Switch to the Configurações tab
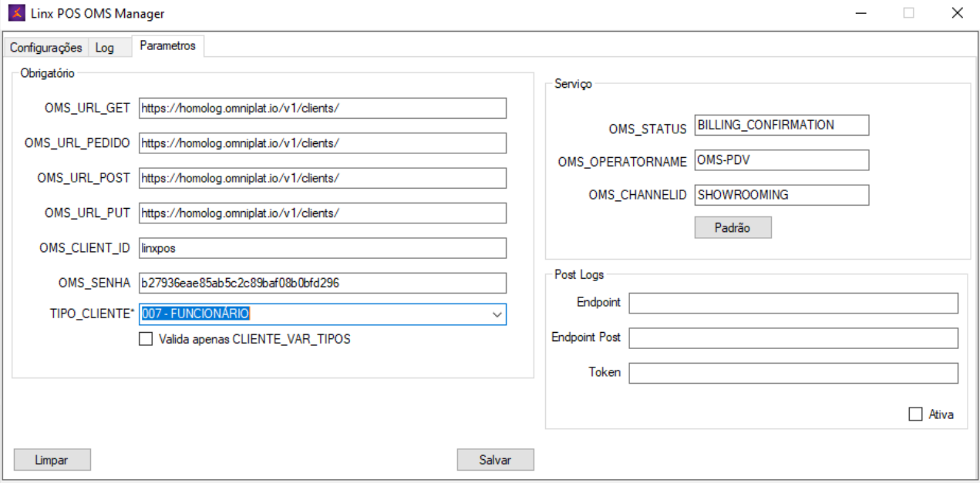Viewport: 980px width, 483px height. (x=45, y=48)
